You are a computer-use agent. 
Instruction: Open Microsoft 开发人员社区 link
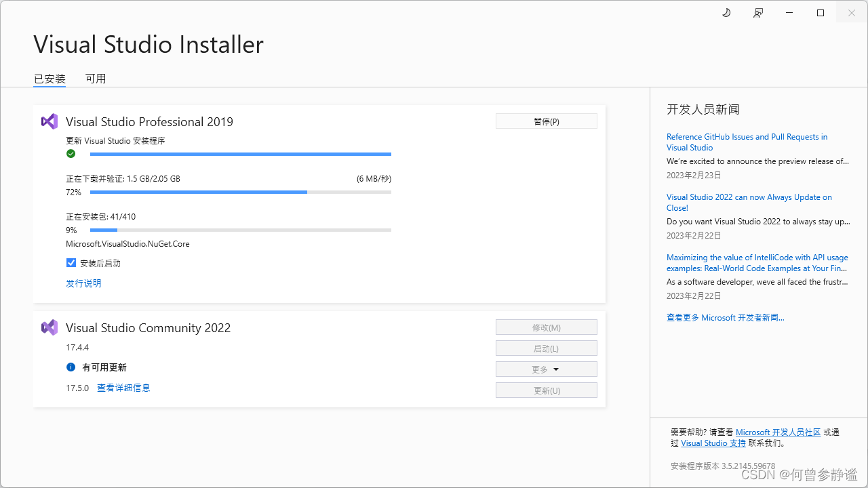click(778, 432)
